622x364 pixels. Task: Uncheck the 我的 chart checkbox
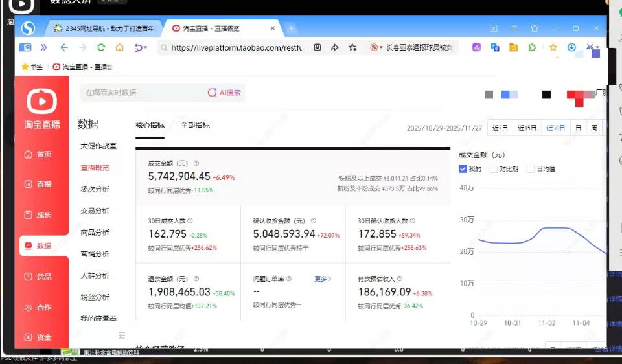(x=463, y=169)
